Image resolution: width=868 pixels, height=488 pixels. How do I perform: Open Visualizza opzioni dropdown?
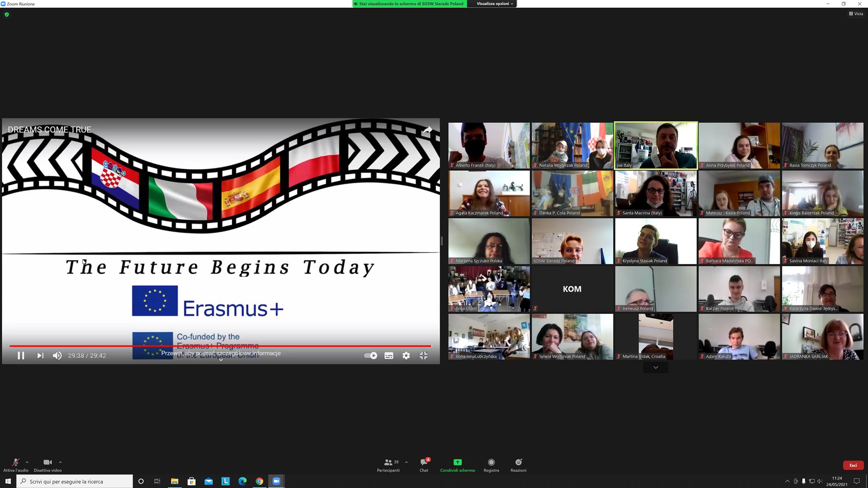click(495, 3)
